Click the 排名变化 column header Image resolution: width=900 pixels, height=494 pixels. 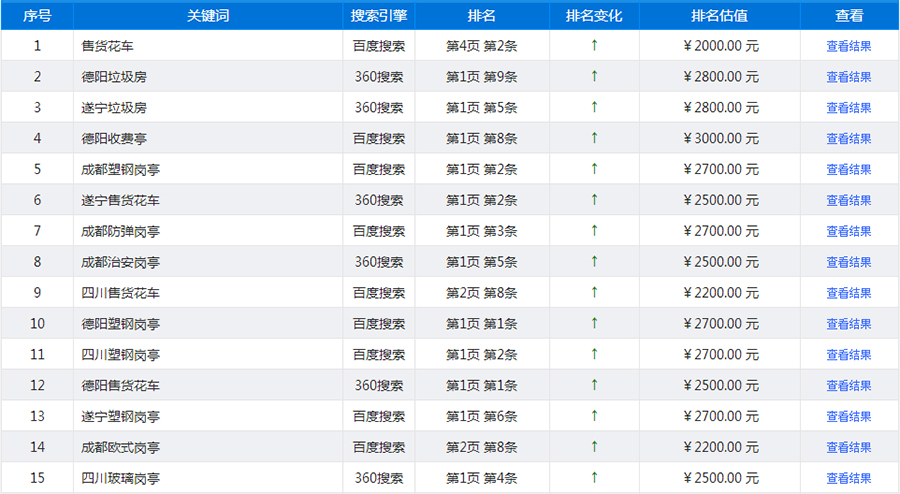click(x=594, y=16)
